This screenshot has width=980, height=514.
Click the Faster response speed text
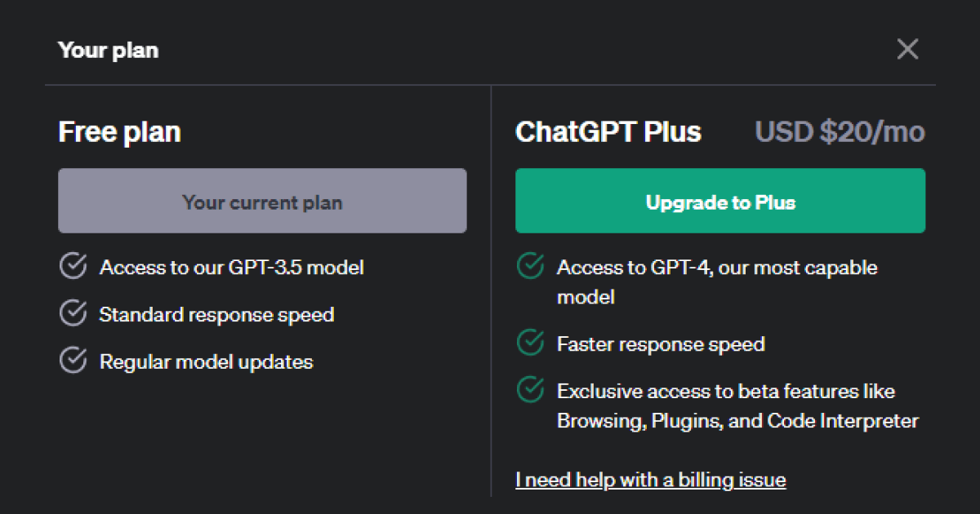pos(660,344)
